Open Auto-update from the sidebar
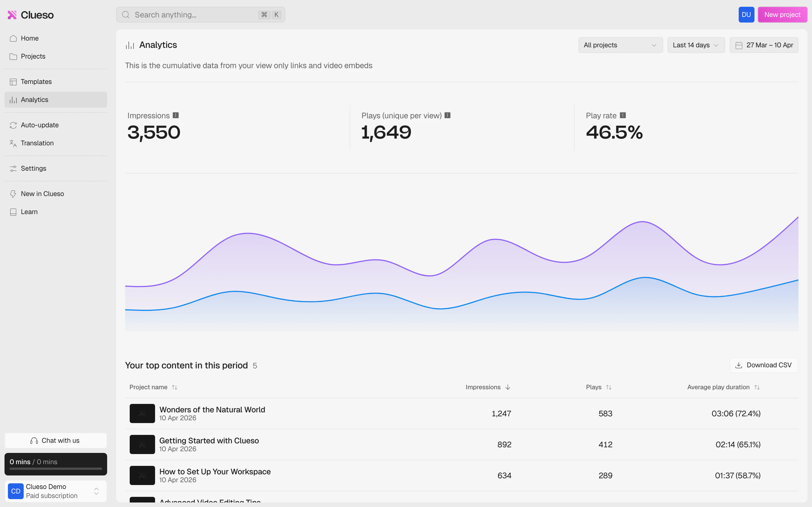 (x=39, y=125)
